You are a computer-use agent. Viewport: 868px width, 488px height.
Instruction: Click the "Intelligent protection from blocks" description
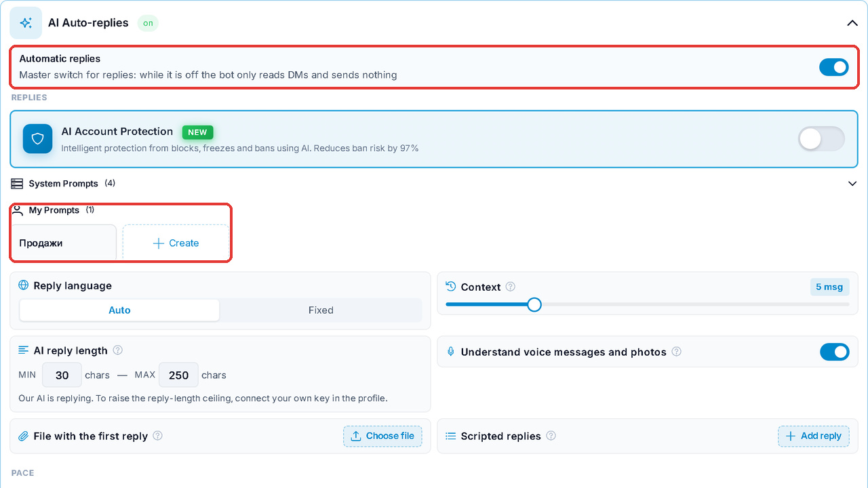coord(240,148)
